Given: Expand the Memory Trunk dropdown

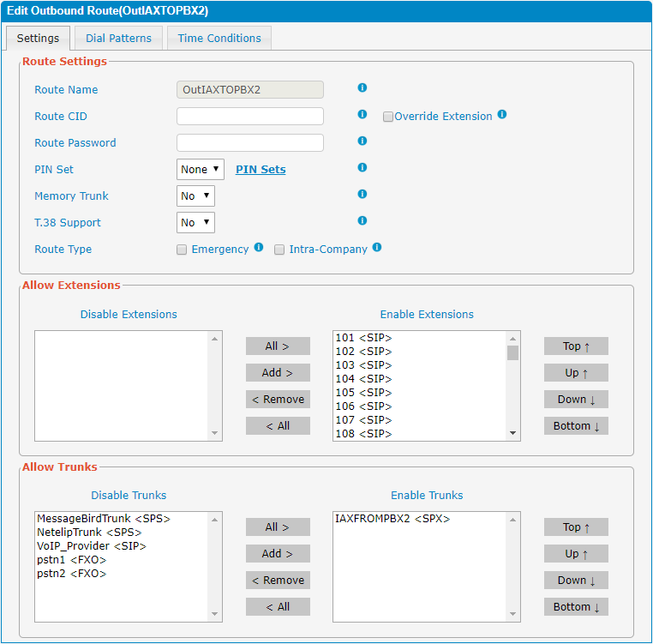Looking at the screenshot, I should (195, 196).
